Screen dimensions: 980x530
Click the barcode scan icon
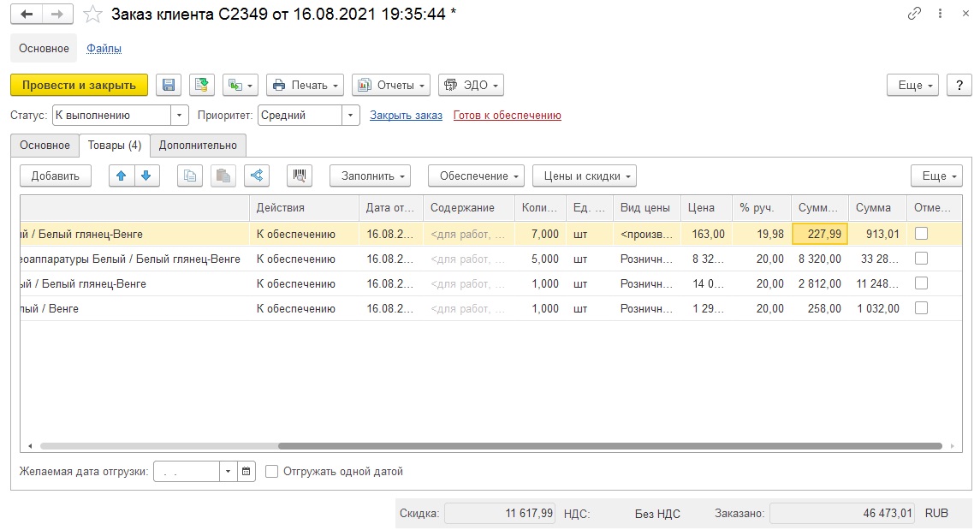point(300,176)
